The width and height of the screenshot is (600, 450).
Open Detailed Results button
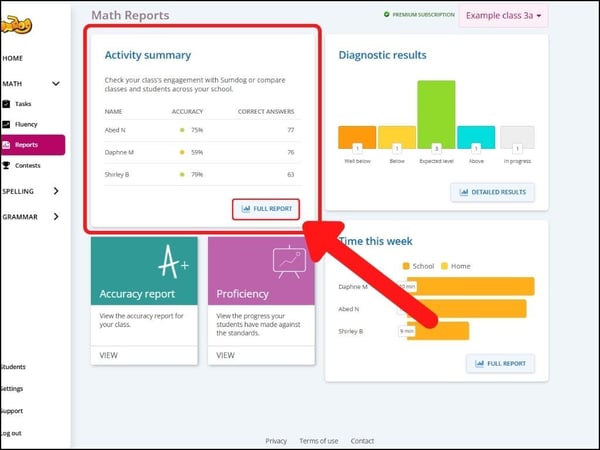492,192
